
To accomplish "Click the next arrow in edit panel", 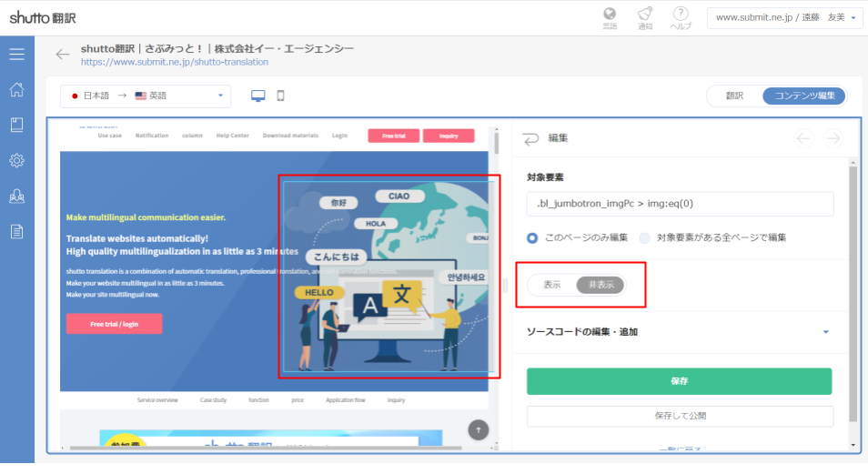I will (x=833, y=138).
